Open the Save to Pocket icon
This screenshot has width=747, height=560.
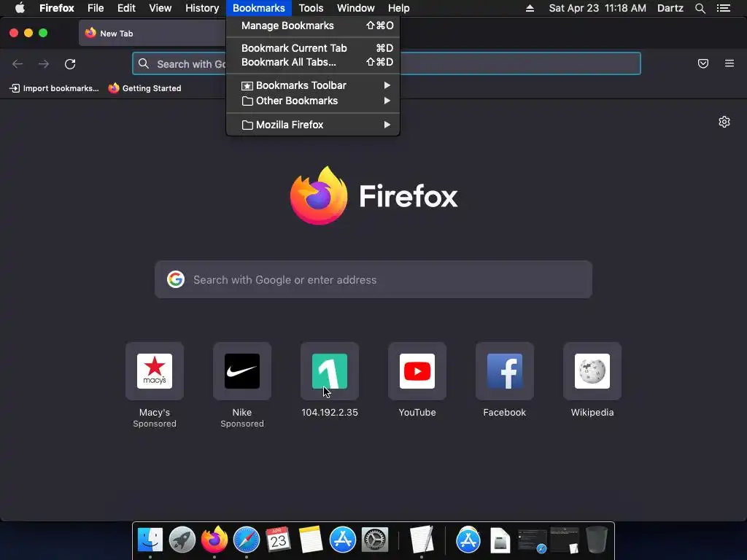point(703,63)
